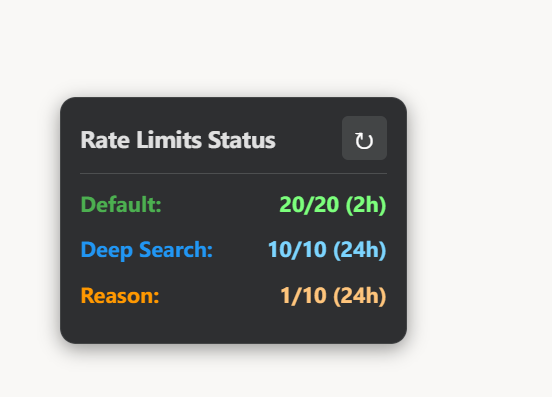
Task: Select the blue Deep Search: label
Action: (147, 250)
